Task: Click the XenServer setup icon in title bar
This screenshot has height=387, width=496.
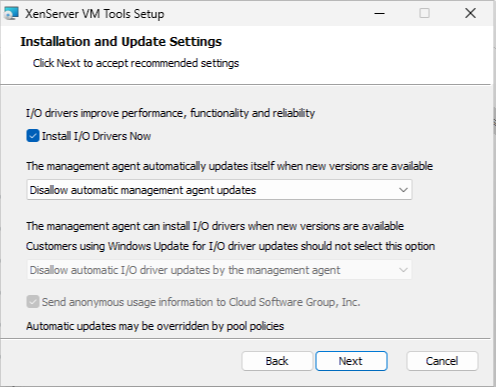Action: pos(11,14)
